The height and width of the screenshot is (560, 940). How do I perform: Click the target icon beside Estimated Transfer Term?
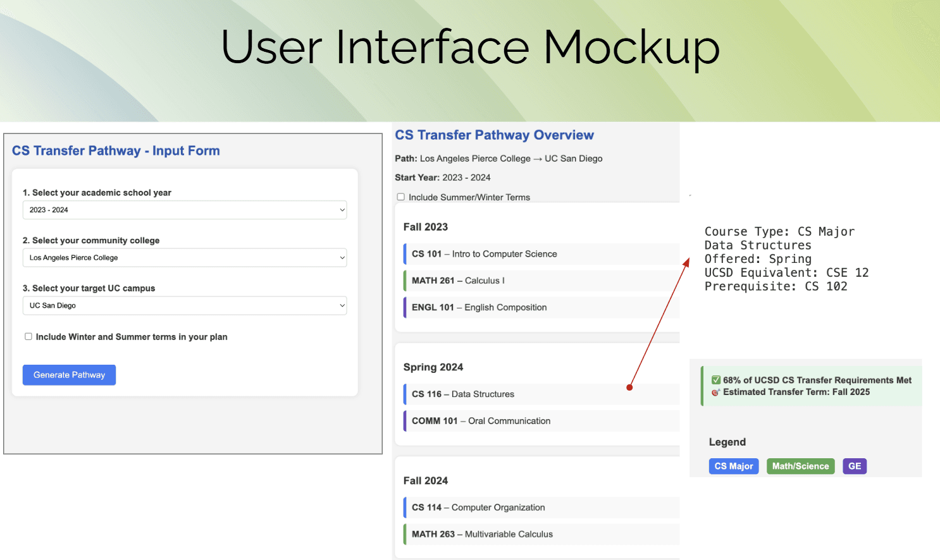coord(716,393)
